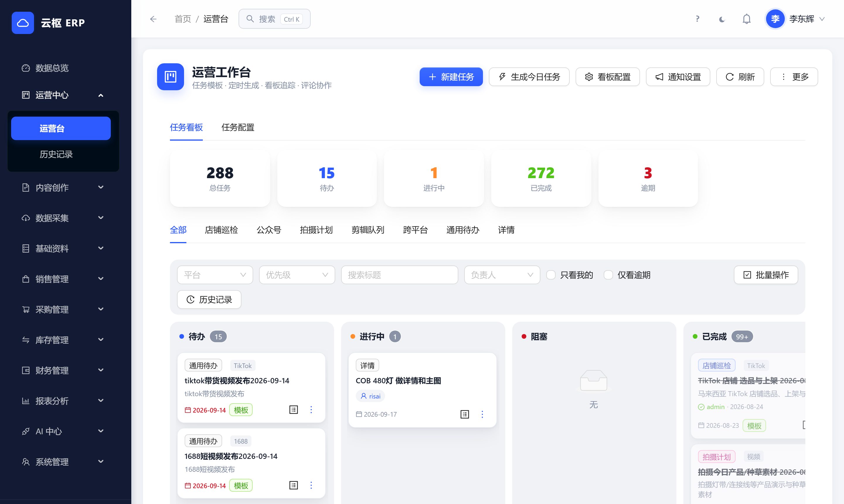The image size is (844, 504).
Task: Expand 销售管理 menu chevron
Action: [x=101, y=278]
